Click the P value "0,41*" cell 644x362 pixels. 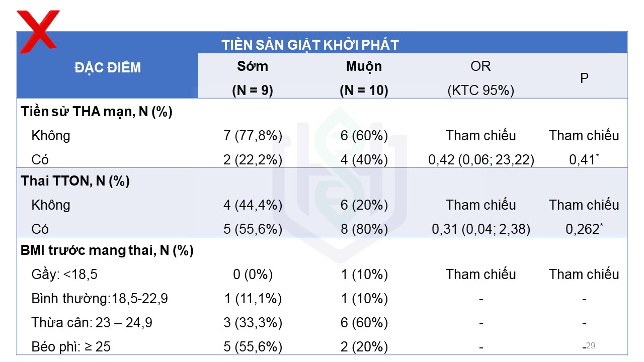[584, 160]
